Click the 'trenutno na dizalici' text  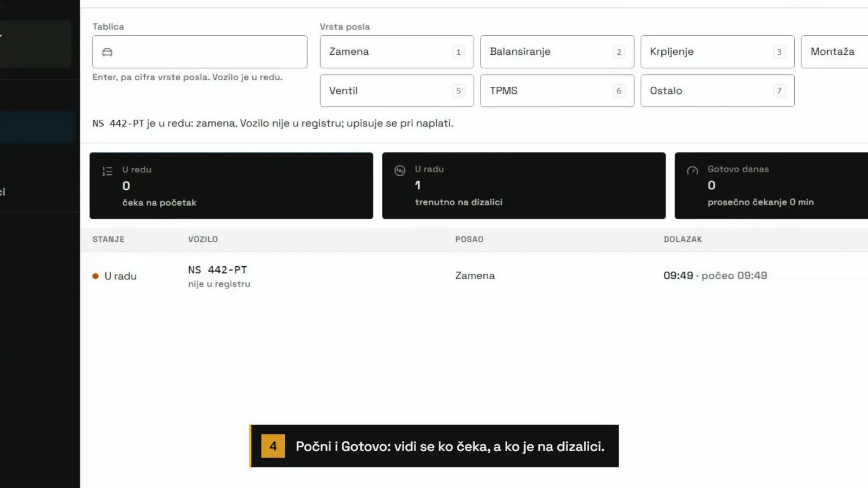pyautogui.click(x=458, y=202)
